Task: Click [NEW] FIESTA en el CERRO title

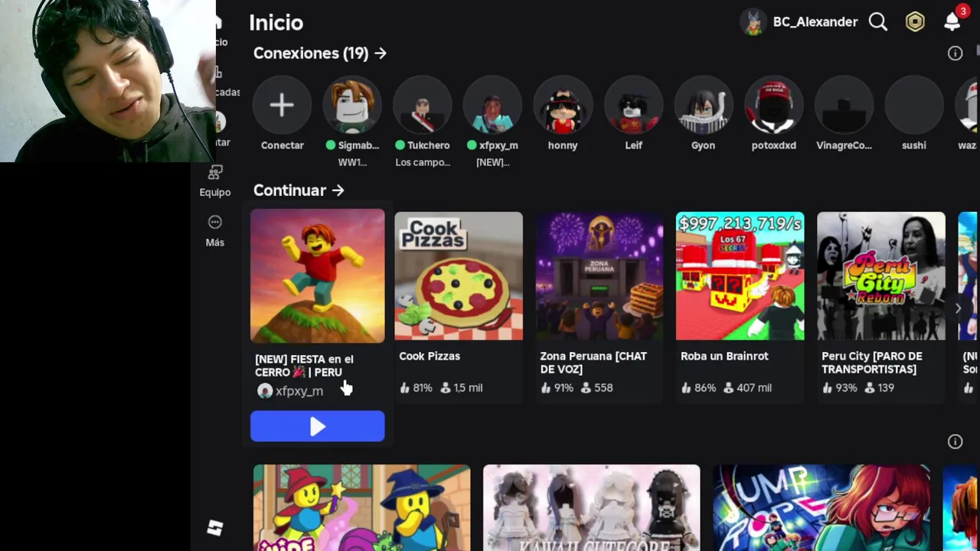Action: tap(304, 366)
